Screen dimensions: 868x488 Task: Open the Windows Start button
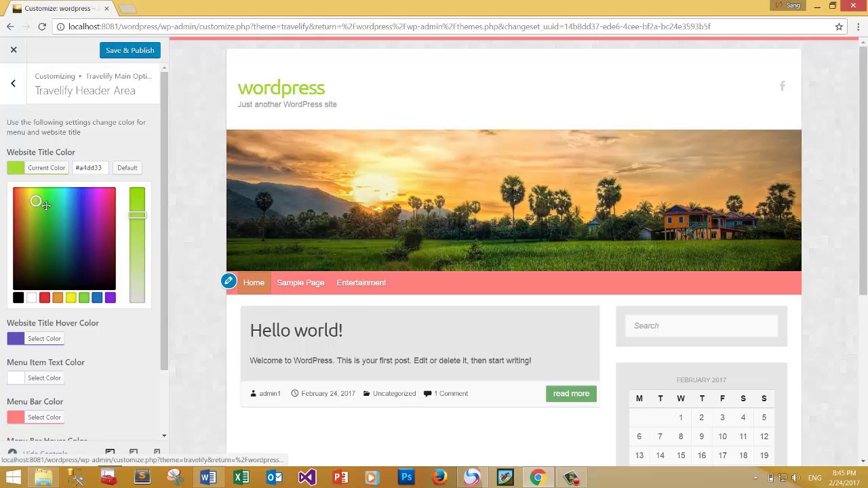click(x=12, y=477)
